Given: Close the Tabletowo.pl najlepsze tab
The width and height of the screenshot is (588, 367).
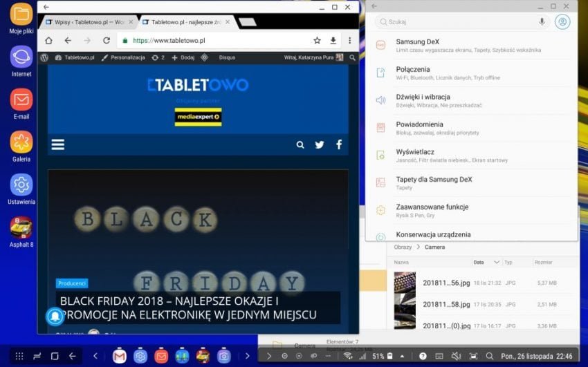Looking at the screenshot, I should pyautogui.click(x=228, y=22).
